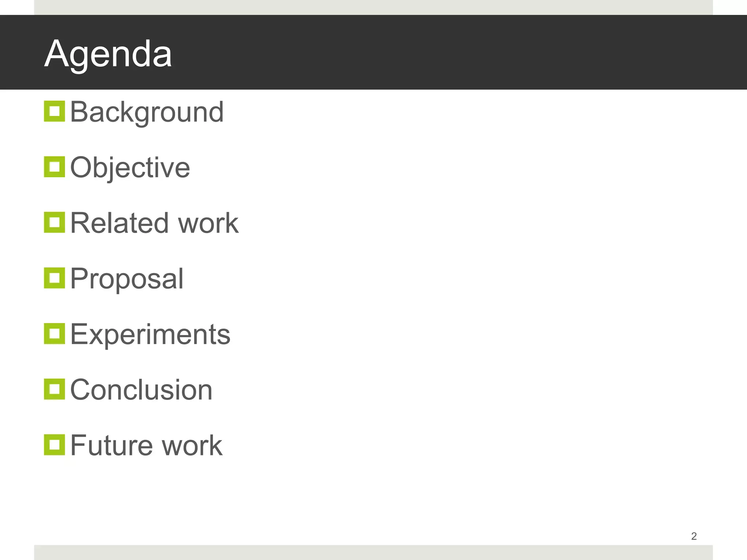Viewport: 747px width, 560px height.
Task: Select the Objective agenda item text
Action: click(130, 168)
